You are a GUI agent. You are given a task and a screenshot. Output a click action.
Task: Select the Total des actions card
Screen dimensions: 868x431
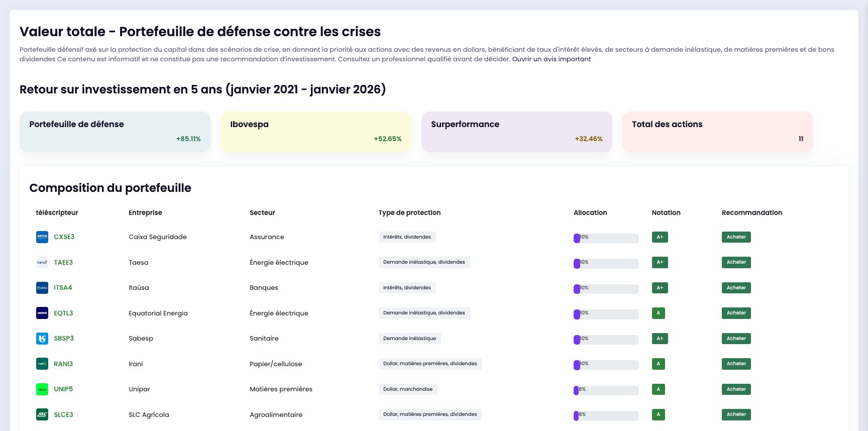click(x=718, y=132)
